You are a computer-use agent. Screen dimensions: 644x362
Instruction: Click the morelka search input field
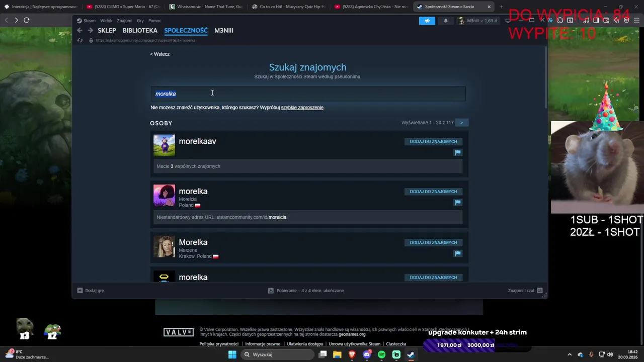pyautogui.click(x=308, y=94)
